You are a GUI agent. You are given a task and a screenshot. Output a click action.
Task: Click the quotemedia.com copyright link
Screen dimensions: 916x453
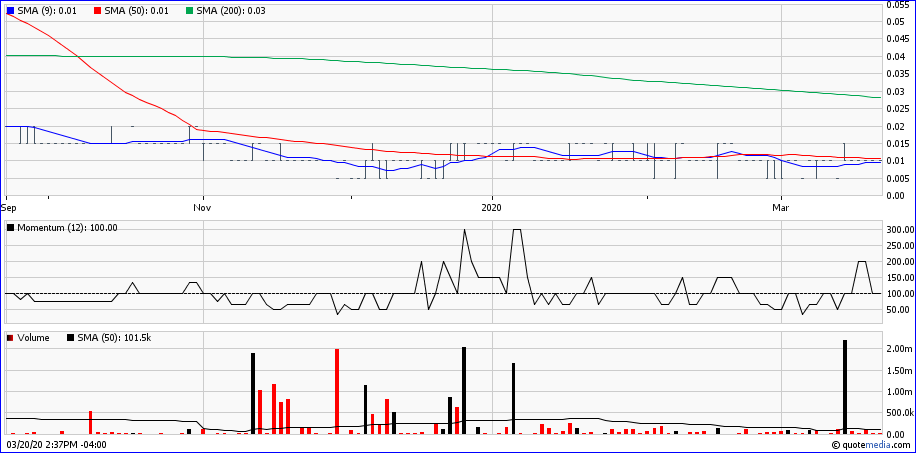click(871, 445)
